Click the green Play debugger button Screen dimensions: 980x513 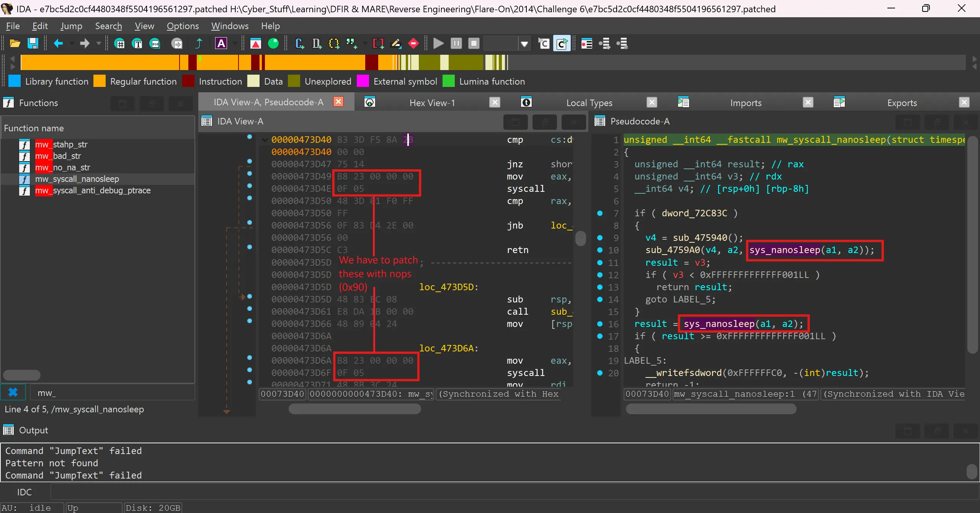click(x=438, y=44)
